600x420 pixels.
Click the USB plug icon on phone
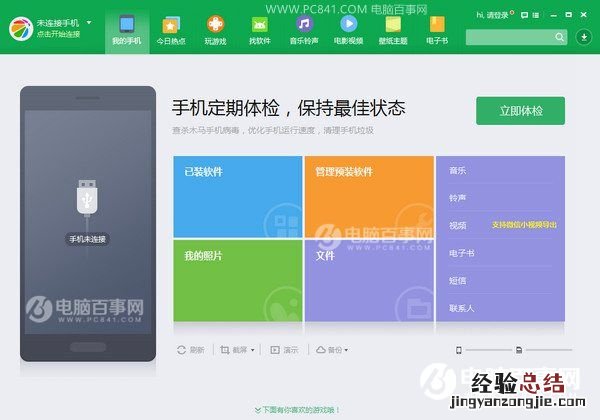point(87,198)
